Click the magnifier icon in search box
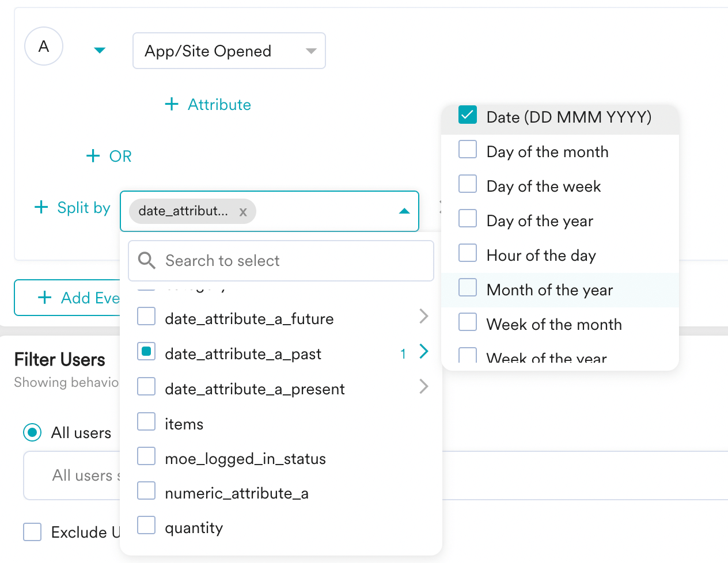Screen dimensions: 728x563 point(147,261)
